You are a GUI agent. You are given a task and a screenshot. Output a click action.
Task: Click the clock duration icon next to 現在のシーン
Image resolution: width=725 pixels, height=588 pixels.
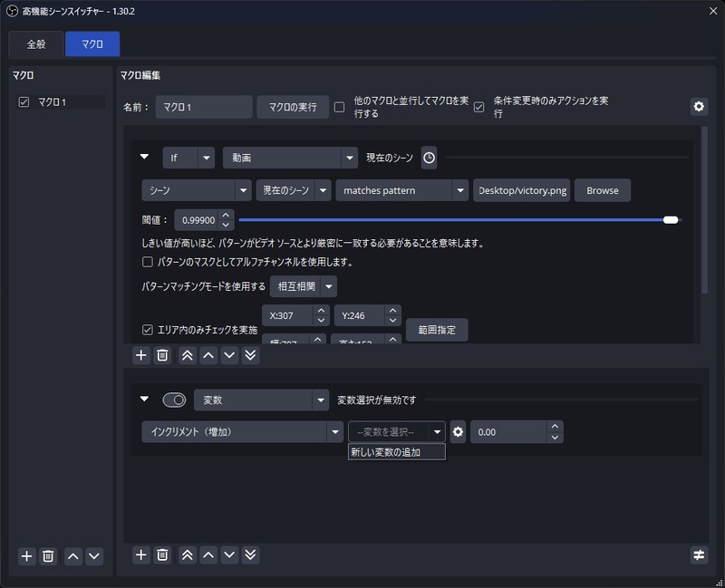tap(429, 158)
